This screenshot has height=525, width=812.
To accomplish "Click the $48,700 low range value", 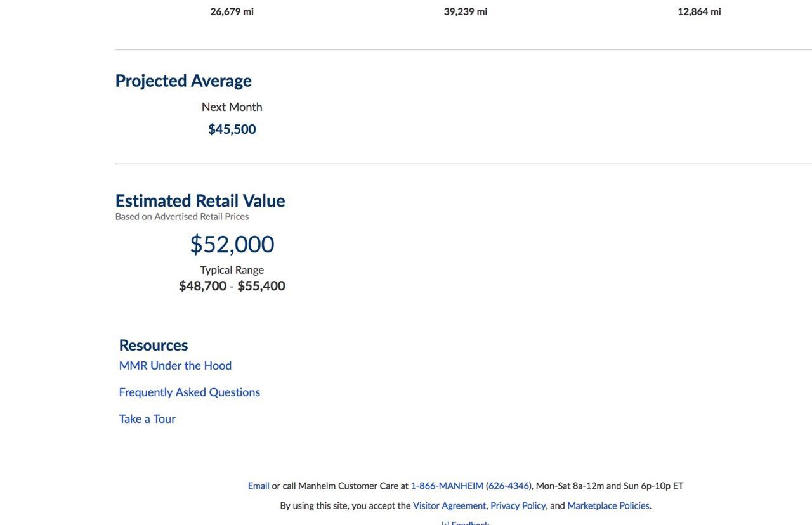I will (203, 286).
